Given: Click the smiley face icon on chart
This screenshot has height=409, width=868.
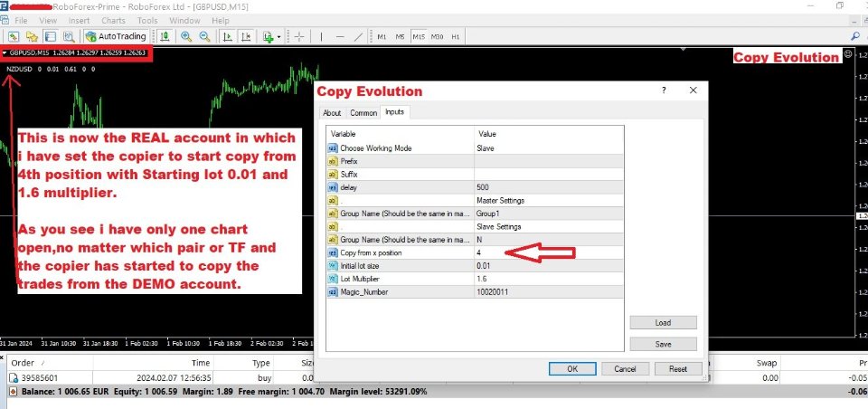Looking at the screenshot, I should [x=847, y=54].
